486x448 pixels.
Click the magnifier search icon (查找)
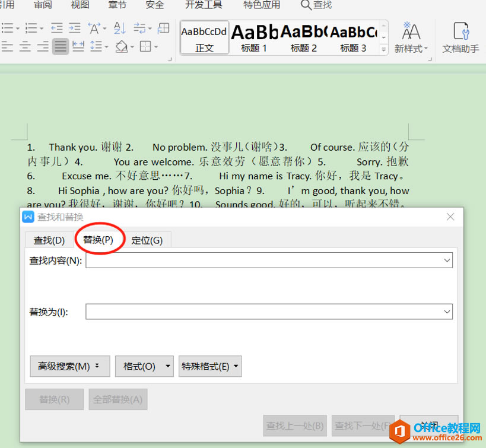coord(306,5)
